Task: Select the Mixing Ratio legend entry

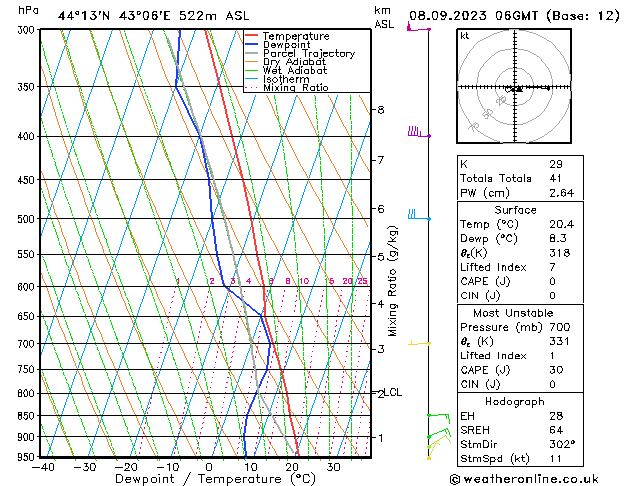Action: pyautogui.click(x=287, y=87)
